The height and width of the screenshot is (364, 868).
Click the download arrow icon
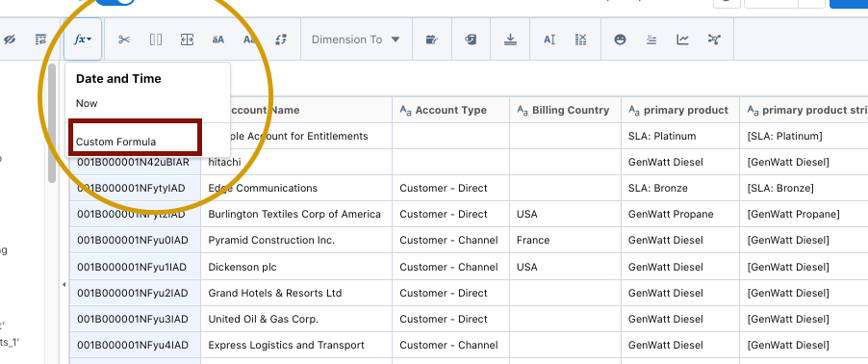(x=510, y=39)
